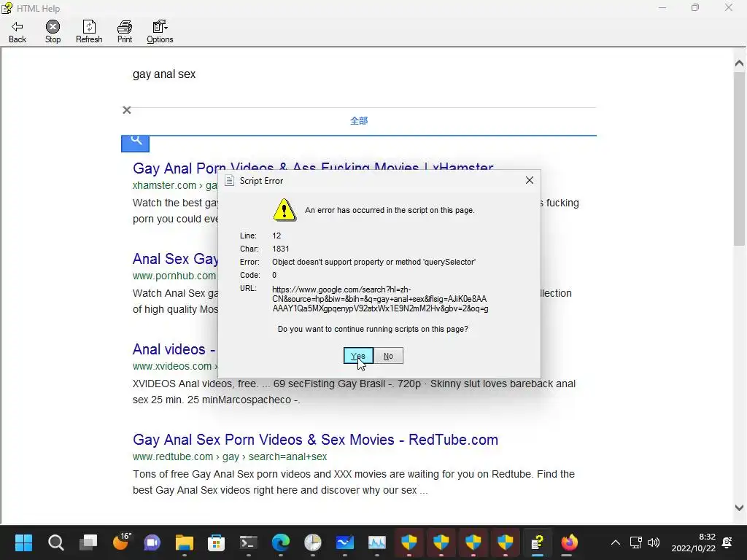Choose No to stop running scripts
The image size is (747, 560).
coord(388,356)
